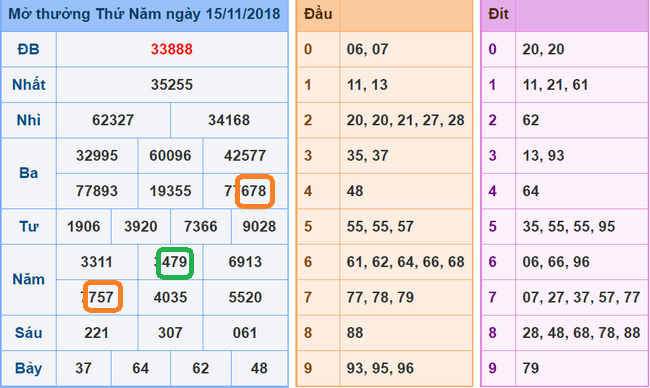
Task: Click fifth prize number 6913
Action: [x=245, y=262]
